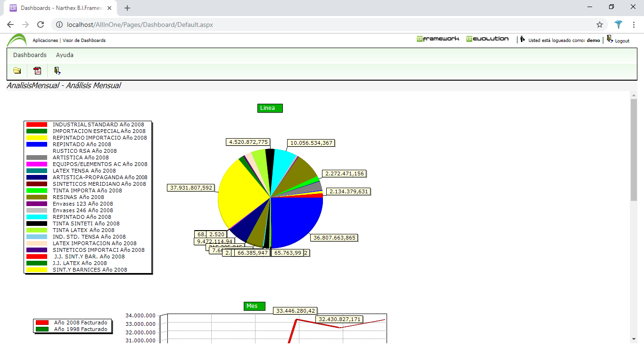Click the vertical scrollbar thumb

634,150
